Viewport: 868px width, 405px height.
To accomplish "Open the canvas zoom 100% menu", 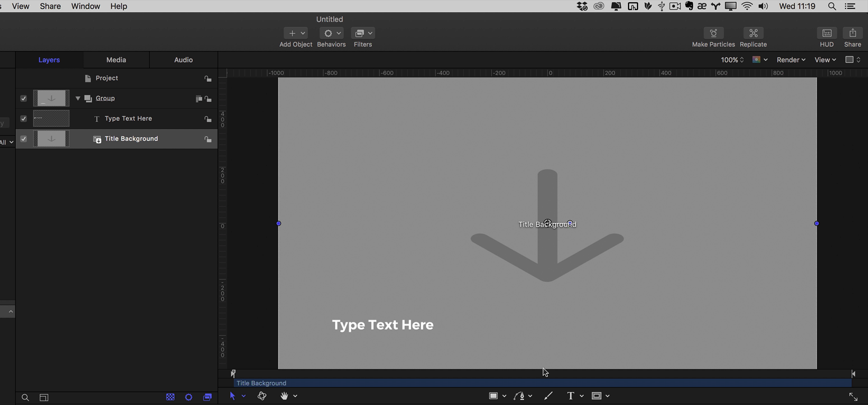I will point(732,59).
